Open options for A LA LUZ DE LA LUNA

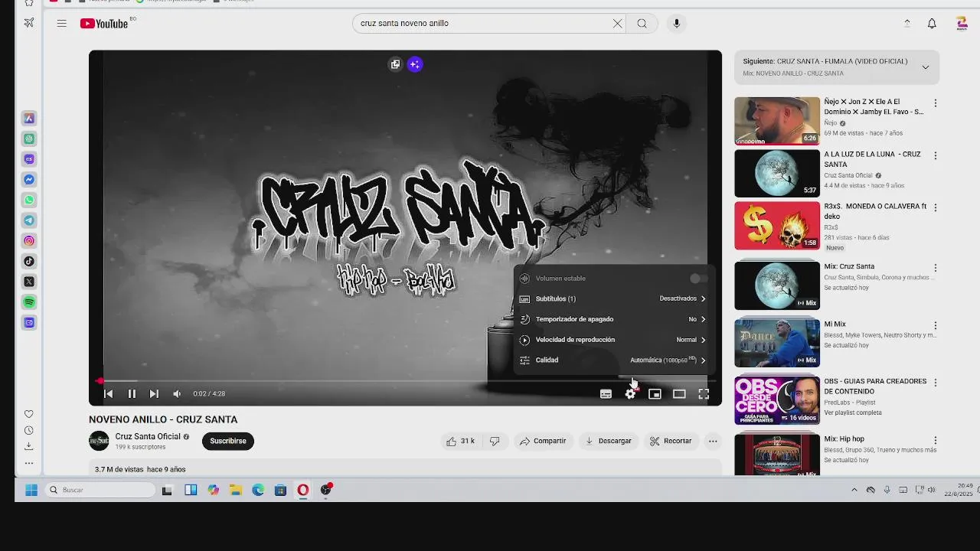(935, 155)
